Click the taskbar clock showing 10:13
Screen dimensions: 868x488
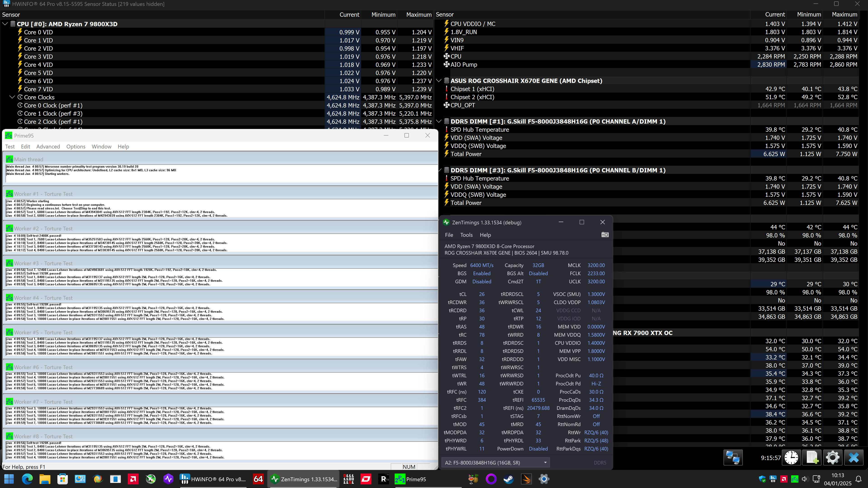pyautogui.click(x=837, y=479)
